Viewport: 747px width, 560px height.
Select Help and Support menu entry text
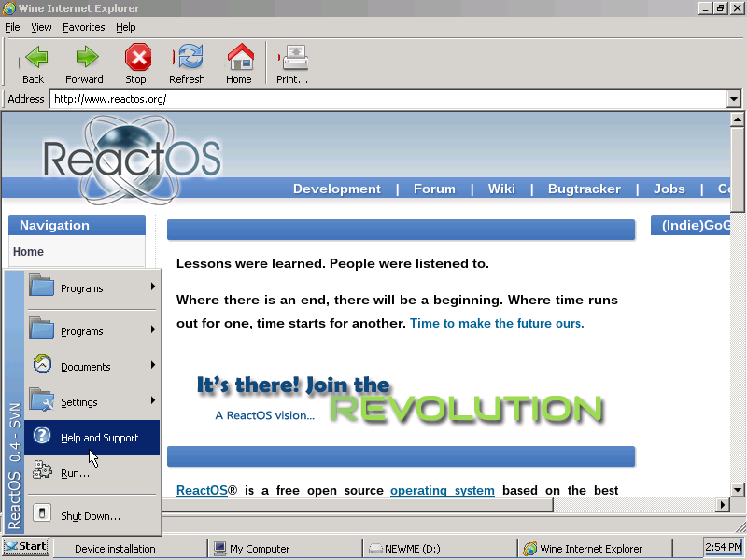pos(100,438)
